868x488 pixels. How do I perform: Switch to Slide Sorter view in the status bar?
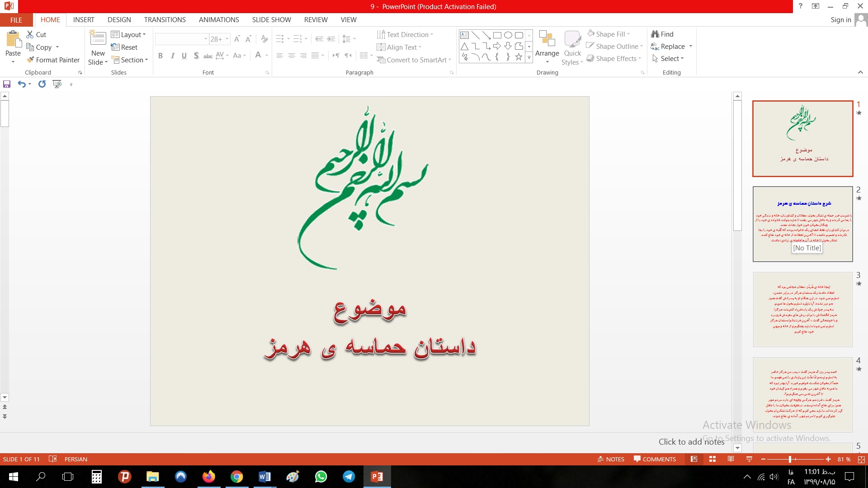point(712,459)
